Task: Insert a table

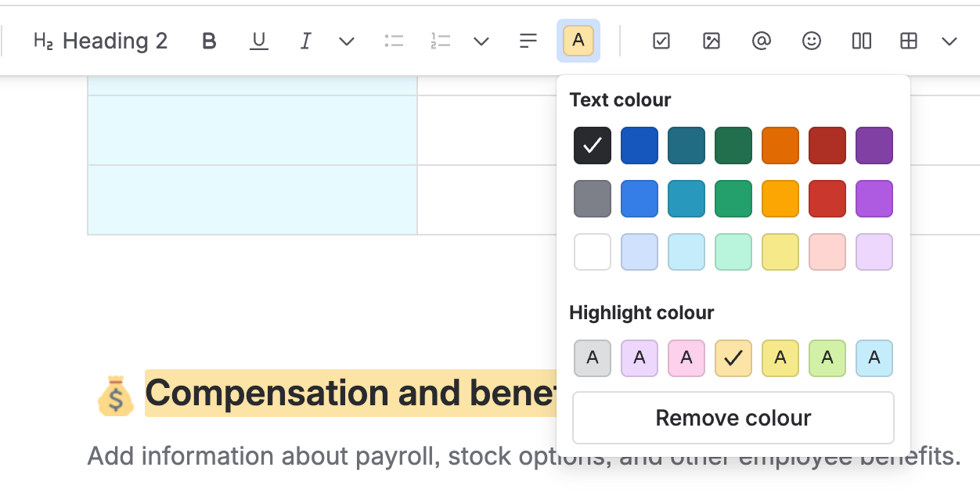Action: point(909,41)
